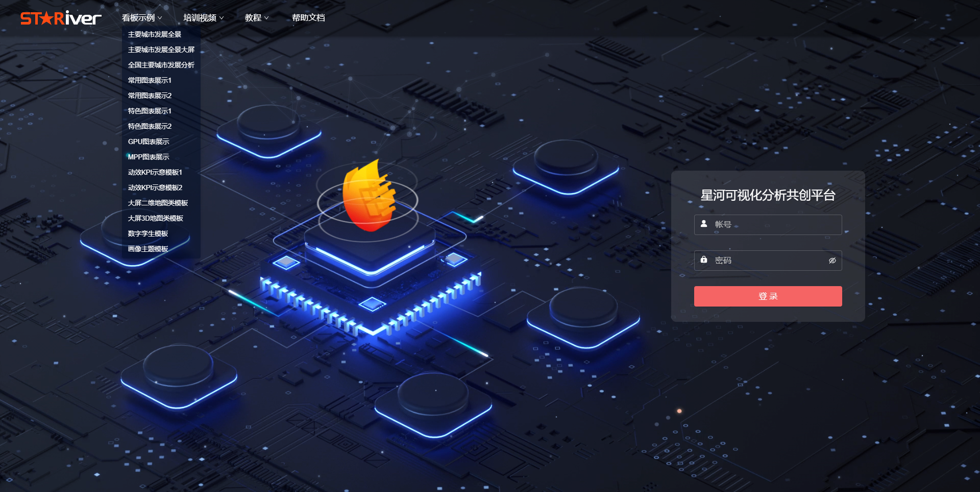The height and width of the screenshot is (492, 980).
Task: Expand the 教程 dropdown
Action: coord(256,18)
